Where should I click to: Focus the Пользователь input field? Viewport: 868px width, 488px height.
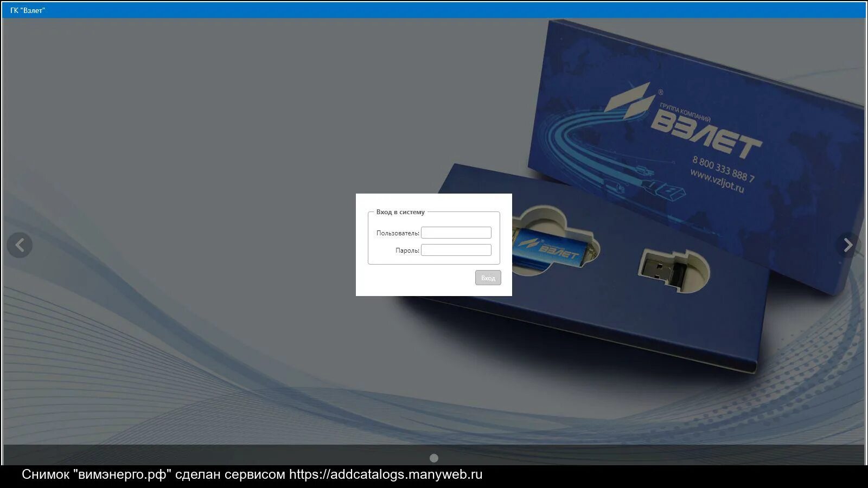pos(456,233)
